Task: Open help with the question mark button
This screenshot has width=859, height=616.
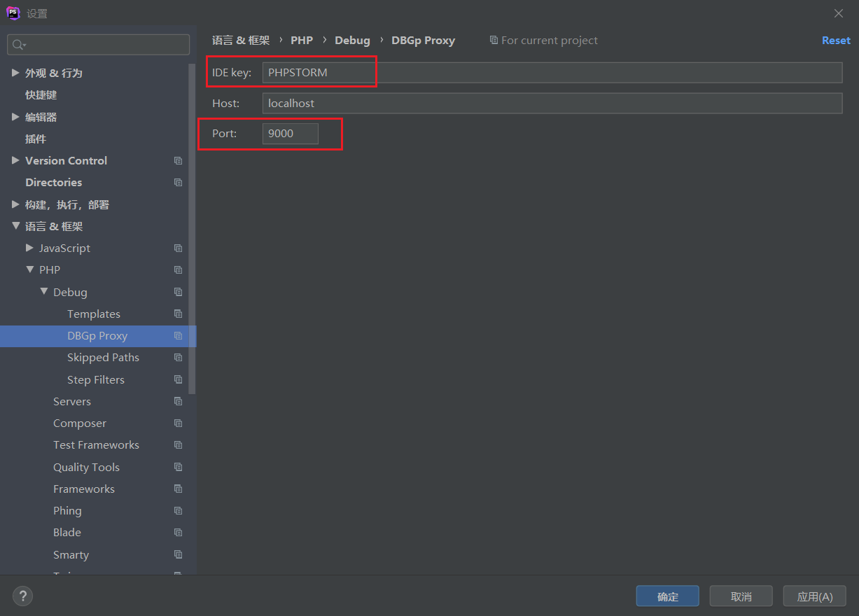Action: pos(22,596)
